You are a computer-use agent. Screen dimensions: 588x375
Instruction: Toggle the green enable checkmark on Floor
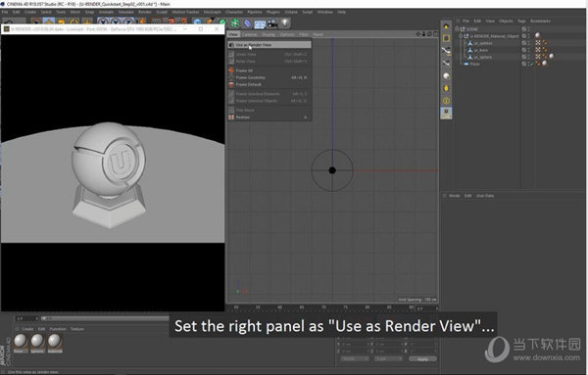click(x=532, y=64)
